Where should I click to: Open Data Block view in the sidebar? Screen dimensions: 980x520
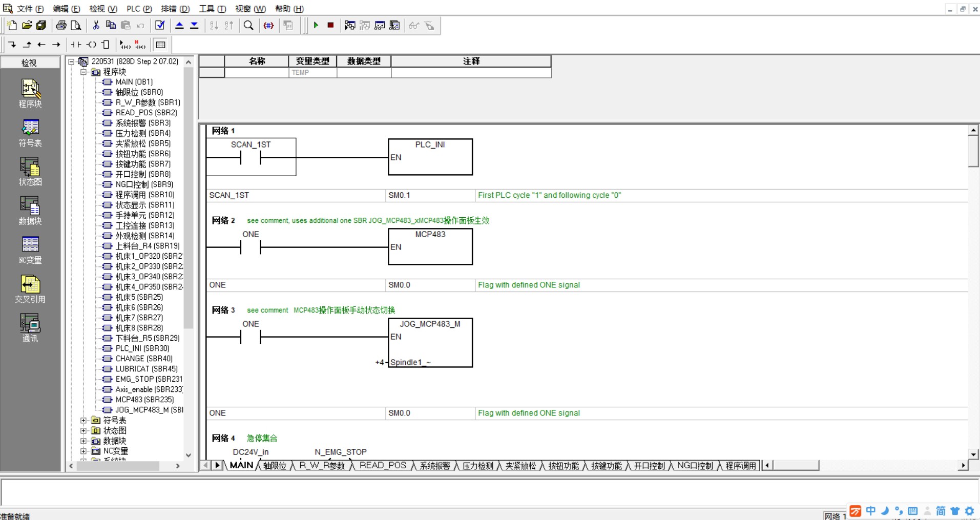(x=30, y=211)
